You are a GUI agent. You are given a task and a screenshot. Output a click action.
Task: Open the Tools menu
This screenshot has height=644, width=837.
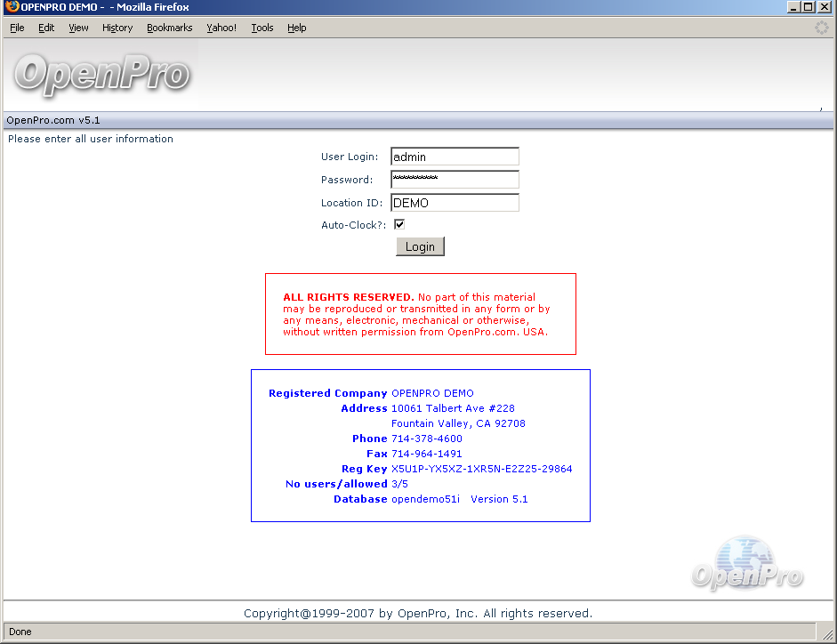click(x=262, y=28)
